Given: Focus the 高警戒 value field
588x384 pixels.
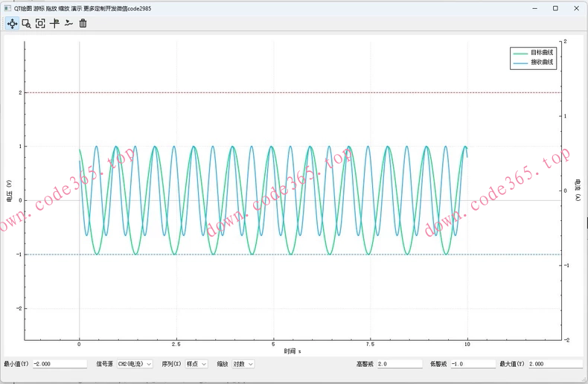Looking at the screenshot, I should pyautogui.click(x=399, y=364).
